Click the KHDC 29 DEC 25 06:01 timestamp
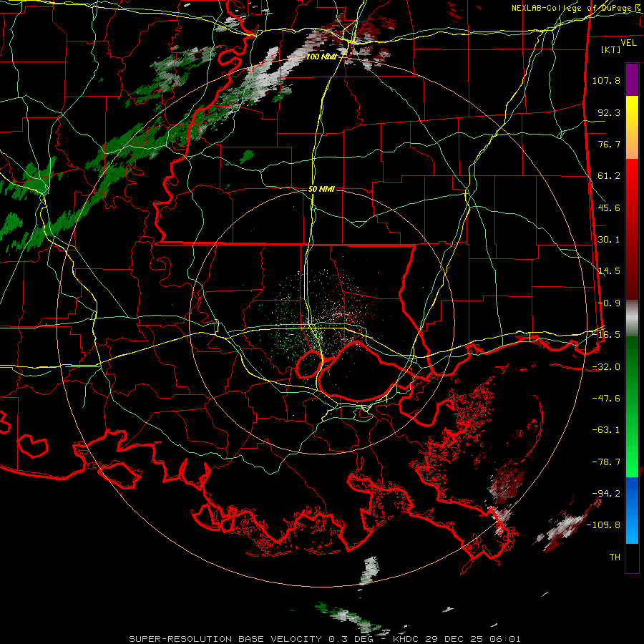 (x=457, y=639)
